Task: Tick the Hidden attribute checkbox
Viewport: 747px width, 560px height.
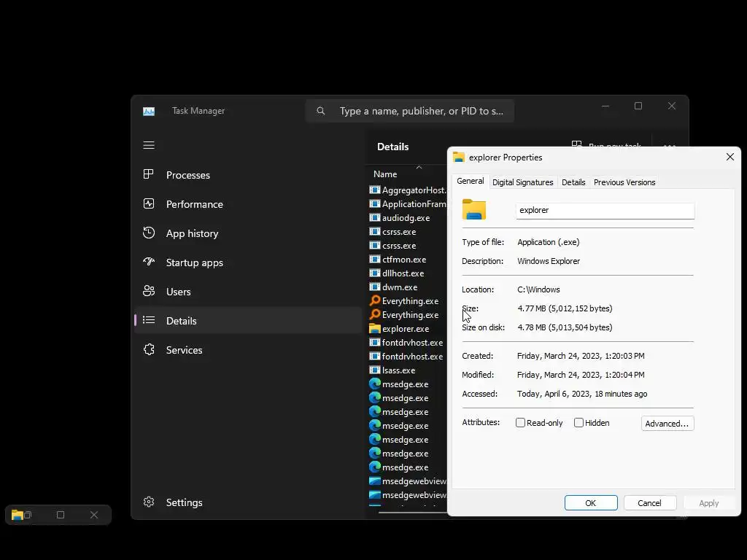Action: 578,423
